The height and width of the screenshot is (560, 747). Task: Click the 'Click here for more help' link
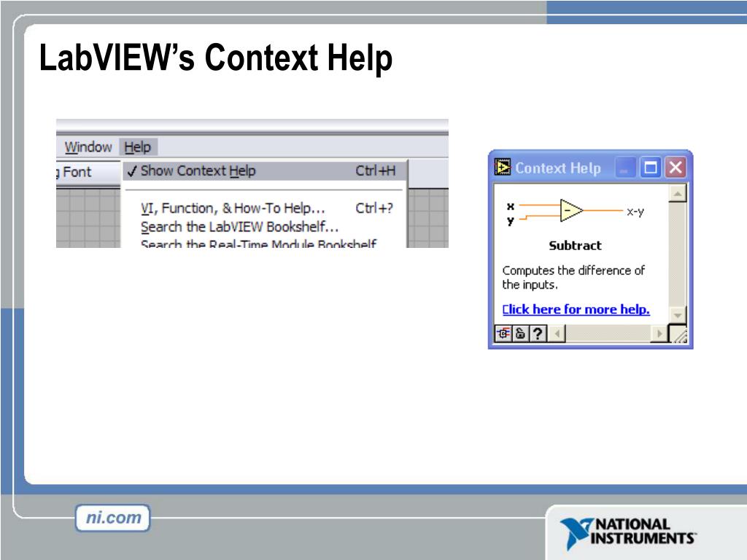point(576,309)
